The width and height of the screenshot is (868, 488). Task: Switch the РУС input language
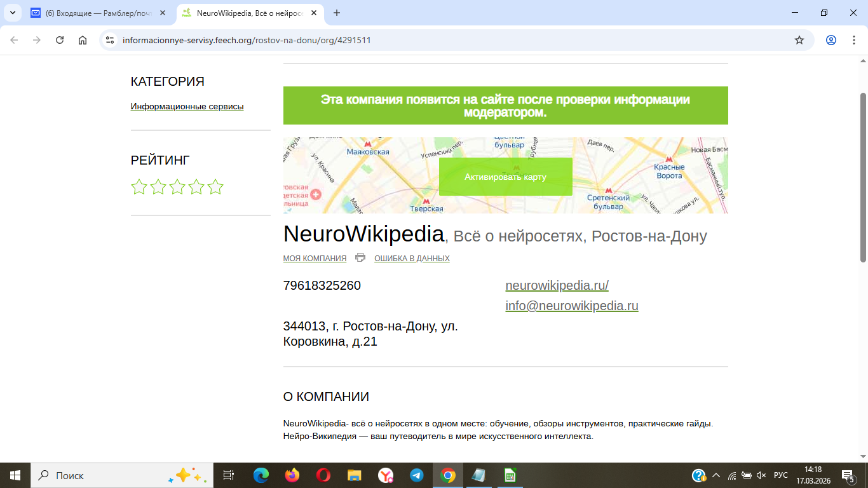781,475
